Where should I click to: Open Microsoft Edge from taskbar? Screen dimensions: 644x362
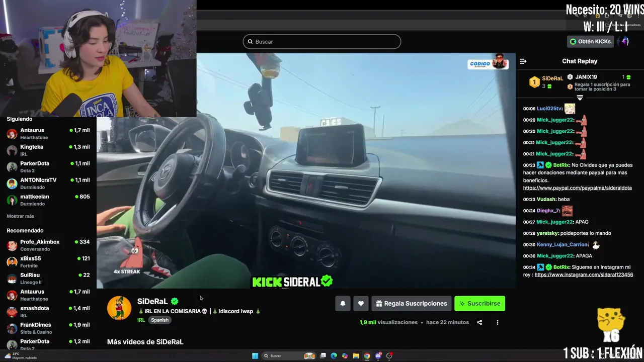click(x=334, y=356)
